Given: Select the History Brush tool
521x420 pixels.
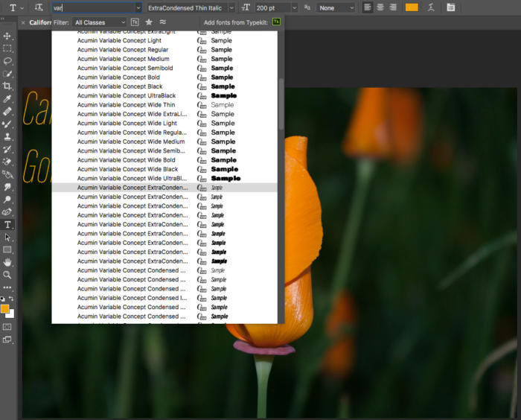Looking at the screenshot, I should click(7, 150).
